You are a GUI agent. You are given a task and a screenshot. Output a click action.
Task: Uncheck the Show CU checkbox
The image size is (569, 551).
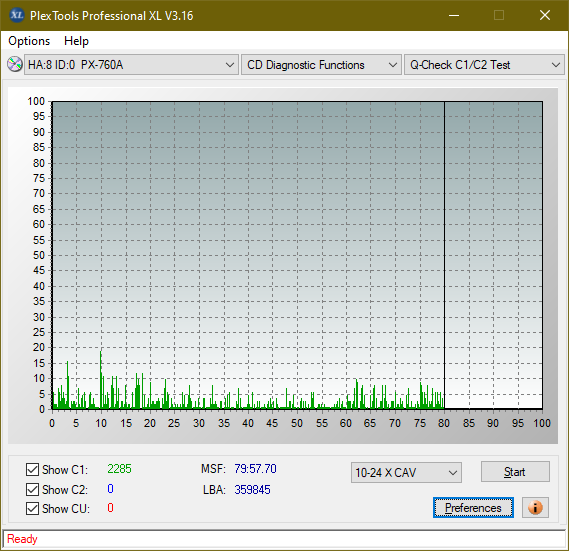coord(32,509)
